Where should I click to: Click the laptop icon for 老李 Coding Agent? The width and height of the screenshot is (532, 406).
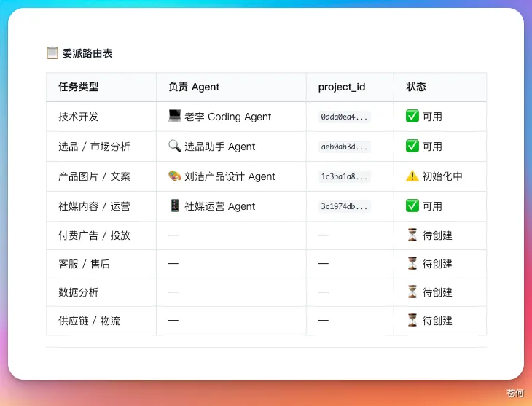click(x=174, y=116)
